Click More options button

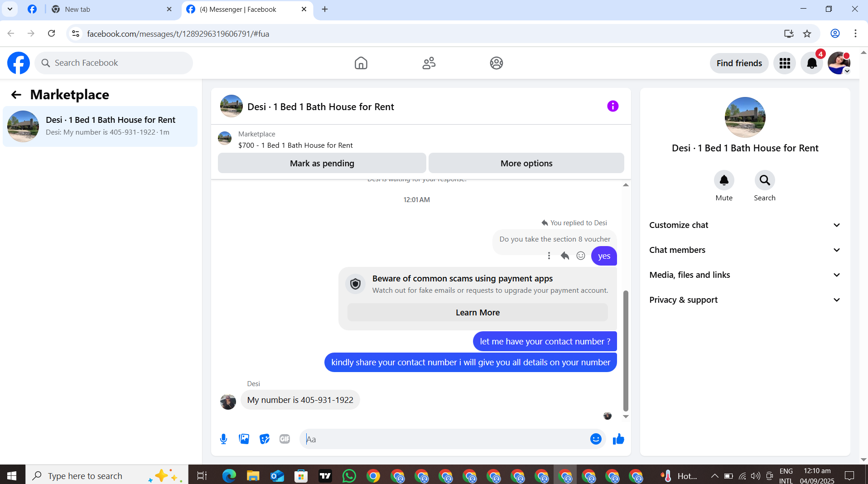point(526,163)
